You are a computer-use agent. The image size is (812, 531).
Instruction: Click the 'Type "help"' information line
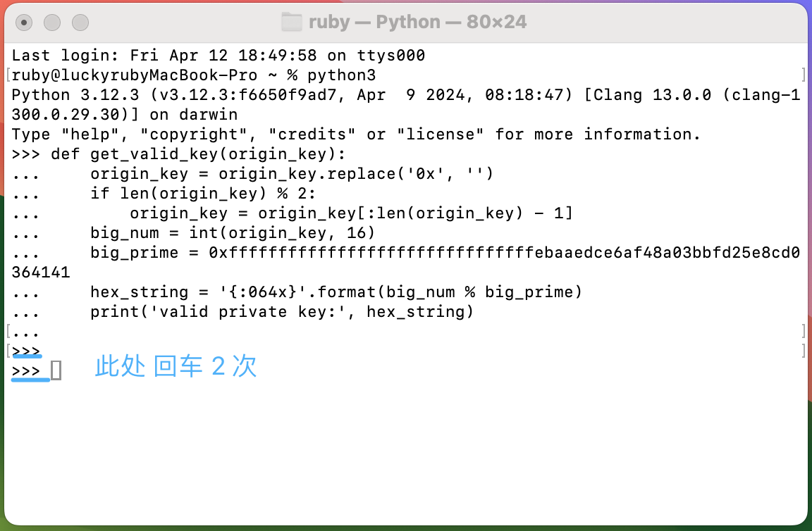click(x=356, y=134)
